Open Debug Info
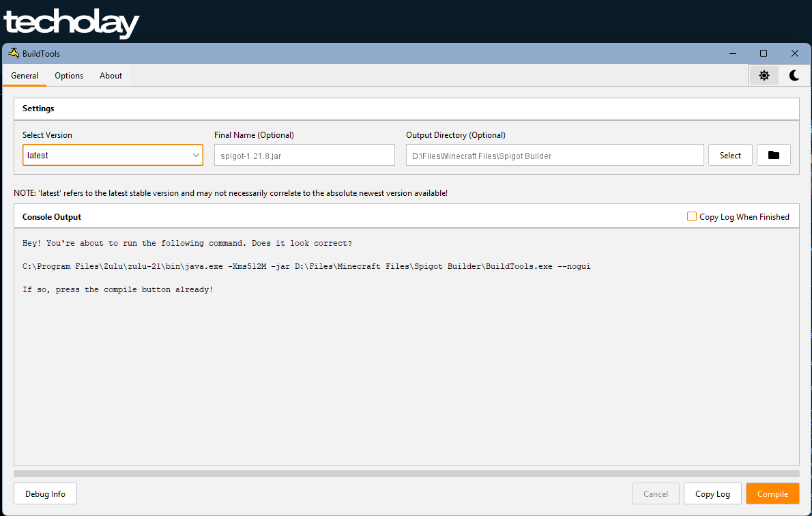Image resolution: width=812 pixels, height=516 pixels. tap(45, 493)
